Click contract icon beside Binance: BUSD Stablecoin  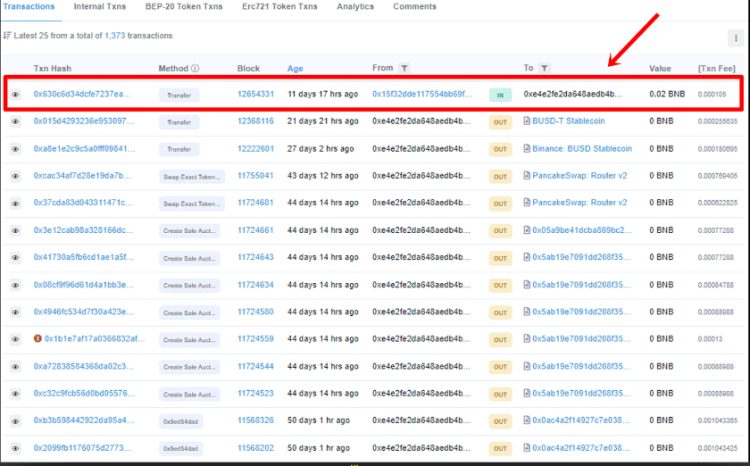527,149
